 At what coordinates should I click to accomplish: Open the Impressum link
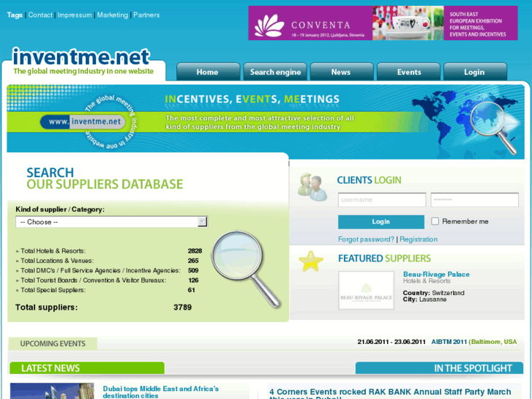click(75, 15)
